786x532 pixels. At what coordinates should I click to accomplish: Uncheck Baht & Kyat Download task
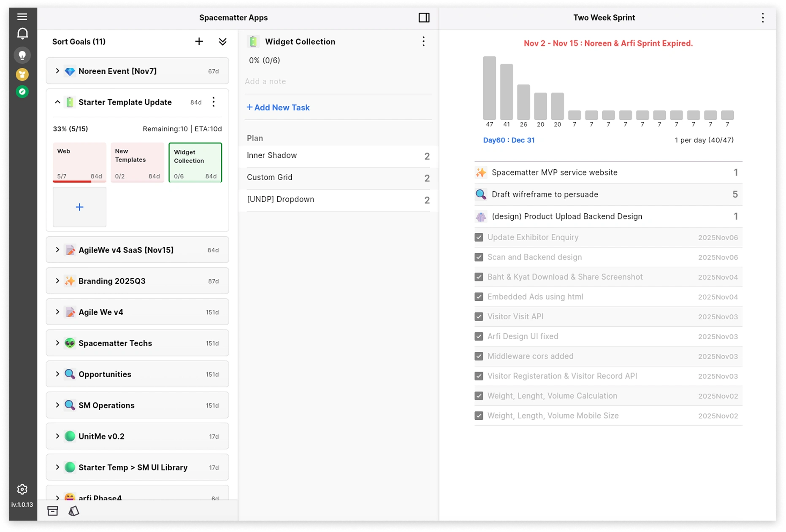click(479, 277)
